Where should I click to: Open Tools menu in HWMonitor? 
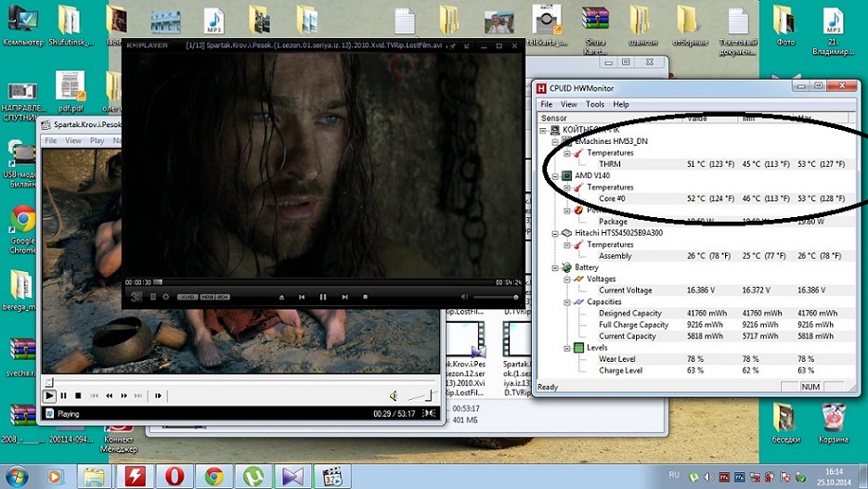(x=595, y=104)
